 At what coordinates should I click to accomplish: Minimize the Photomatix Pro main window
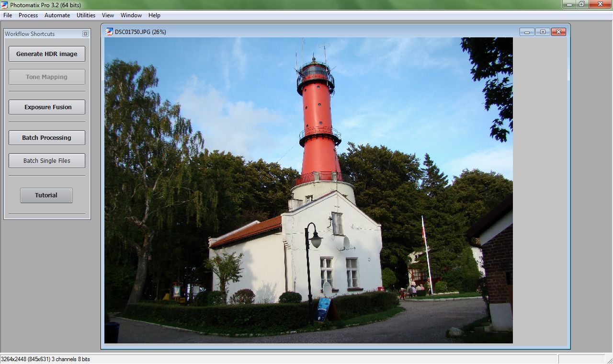click(569, 4)
